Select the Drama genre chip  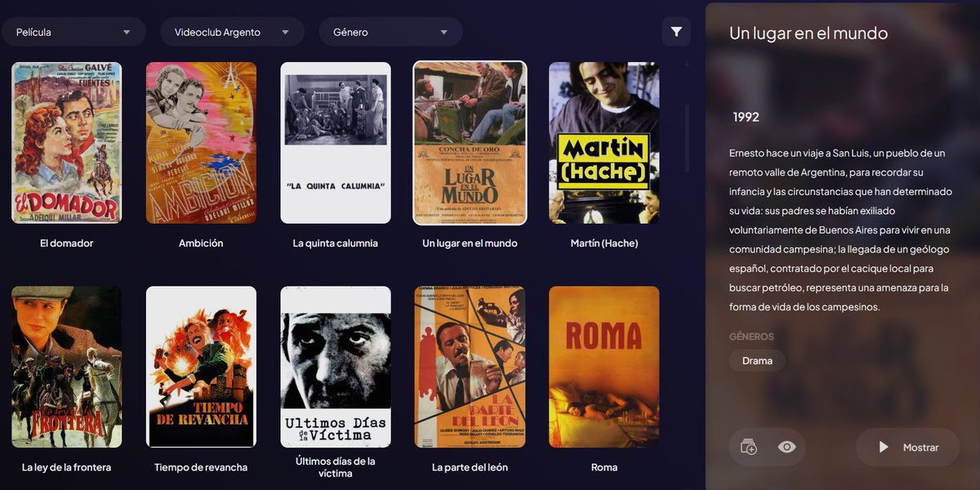[x=757, y=360]
